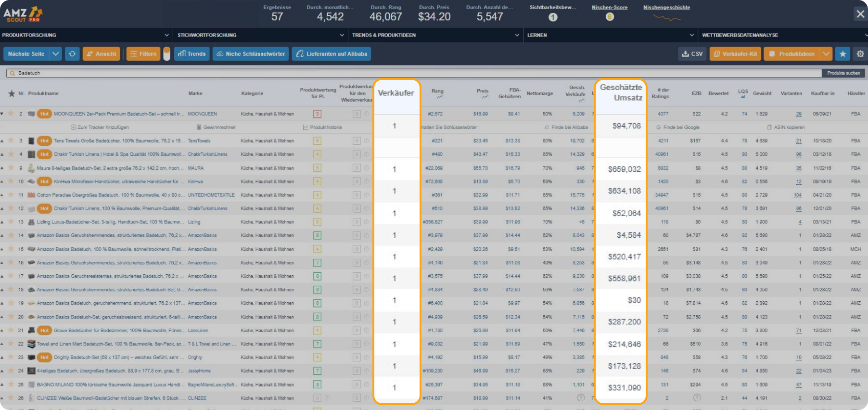Click the MOONQUEEN product thumbnail
868x410 pixels.
point(31,114)
